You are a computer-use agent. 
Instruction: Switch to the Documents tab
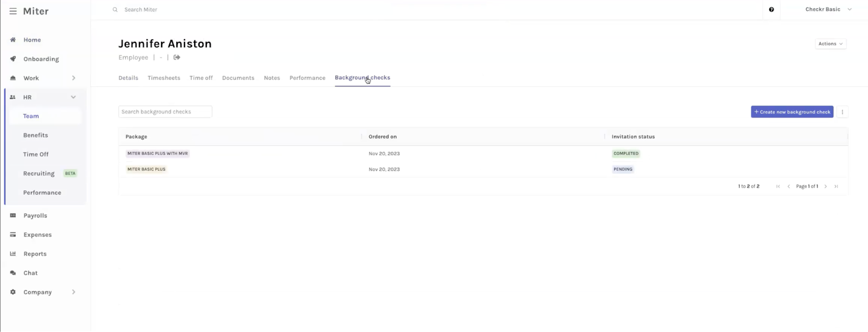click(238, 78)
